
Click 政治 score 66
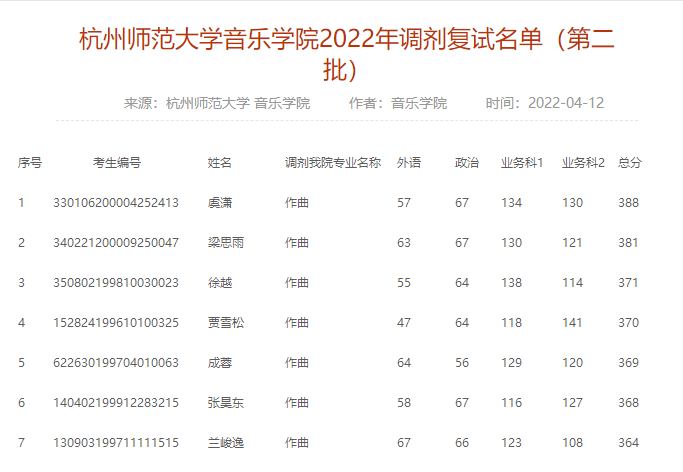[462, 443]
